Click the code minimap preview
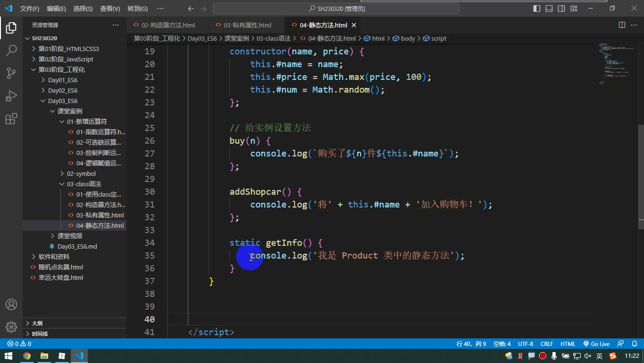 617,63
